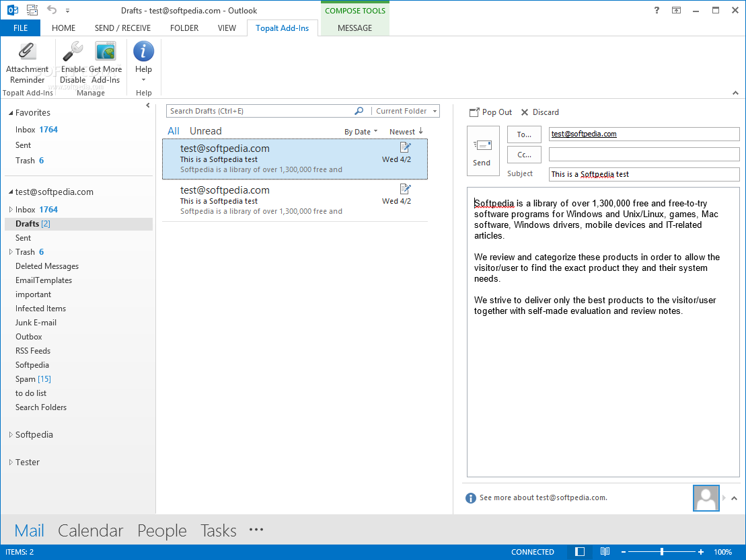
Task: Click the To... button
Action: click(524, 134)
